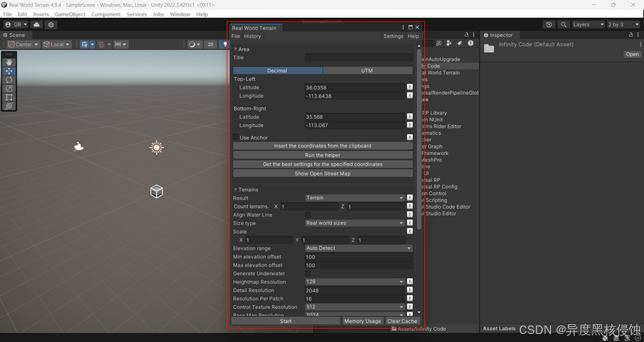Click Insert the coordinates from the clipboard
The width and height of the screenshot is (644, 342).
pyautogui.click(x=323, y=146)
